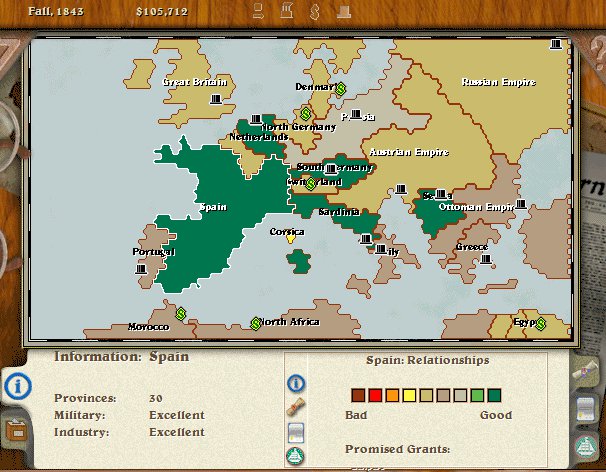Click the dark green relationship swatch
The width and height of the screenshot is (606, 472).
494,395
